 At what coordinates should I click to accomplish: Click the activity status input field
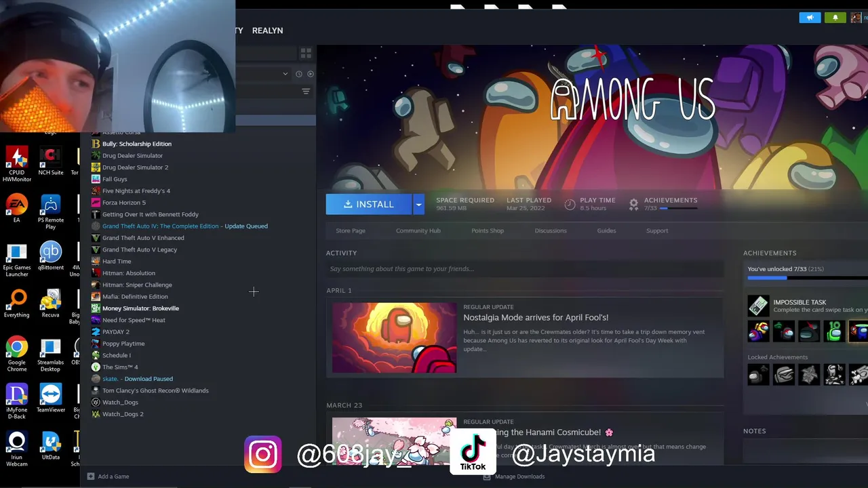pyautogui.click(x=525, y=269)
